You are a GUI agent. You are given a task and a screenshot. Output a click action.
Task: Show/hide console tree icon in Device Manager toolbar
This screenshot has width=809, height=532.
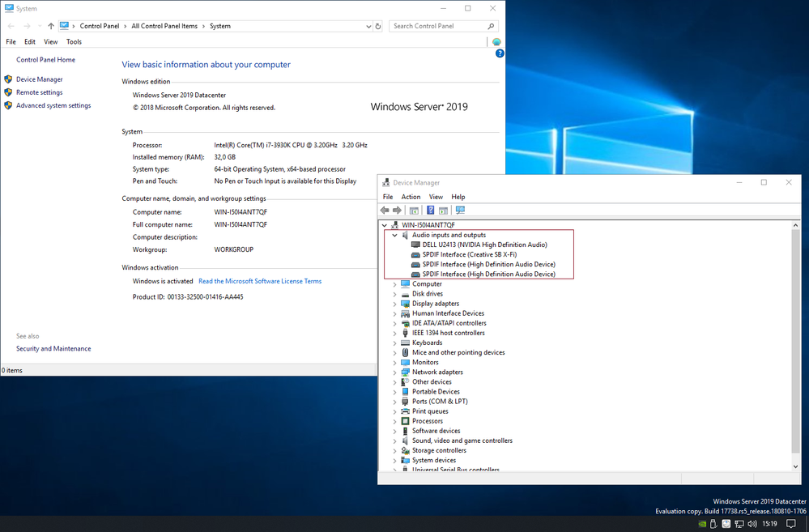pyautogui.click(x=414, y=210)
